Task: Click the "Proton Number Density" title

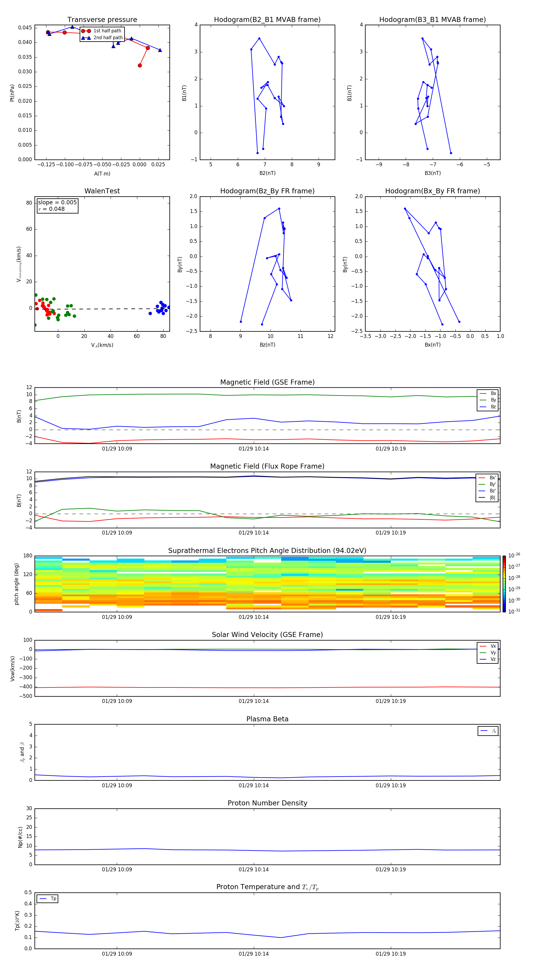Action: [267, 803]
